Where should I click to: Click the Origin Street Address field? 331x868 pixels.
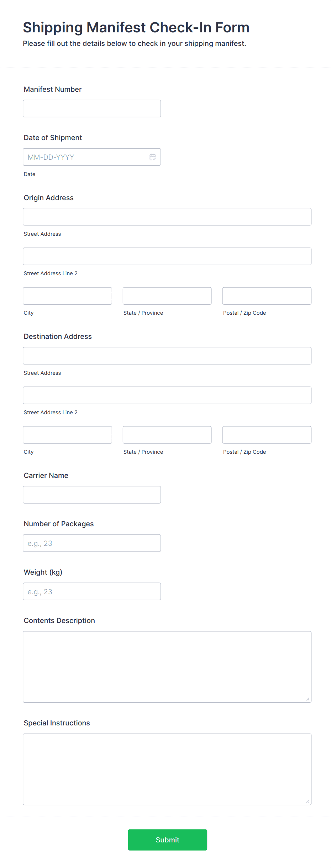click(x=167, y=217)
